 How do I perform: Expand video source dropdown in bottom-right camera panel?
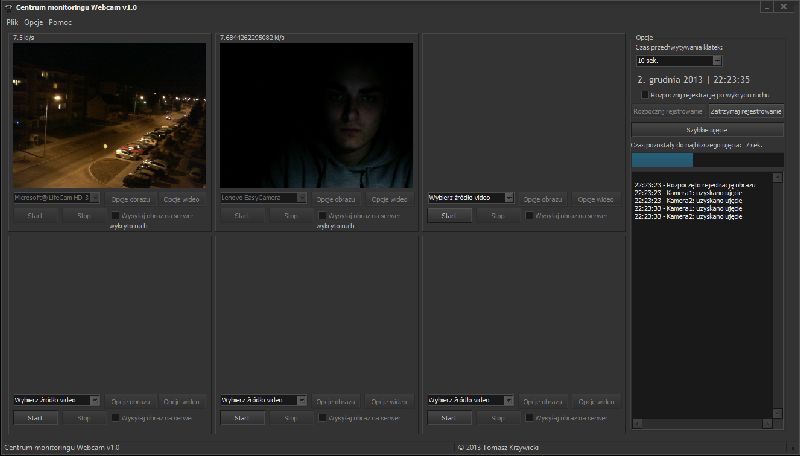point(509,400)
